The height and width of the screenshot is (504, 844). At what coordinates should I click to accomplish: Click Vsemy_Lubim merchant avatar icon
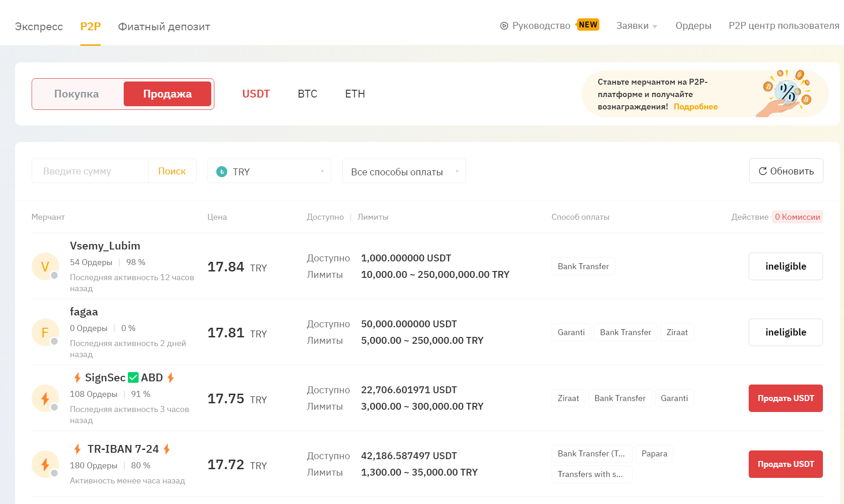pos(45,266)
